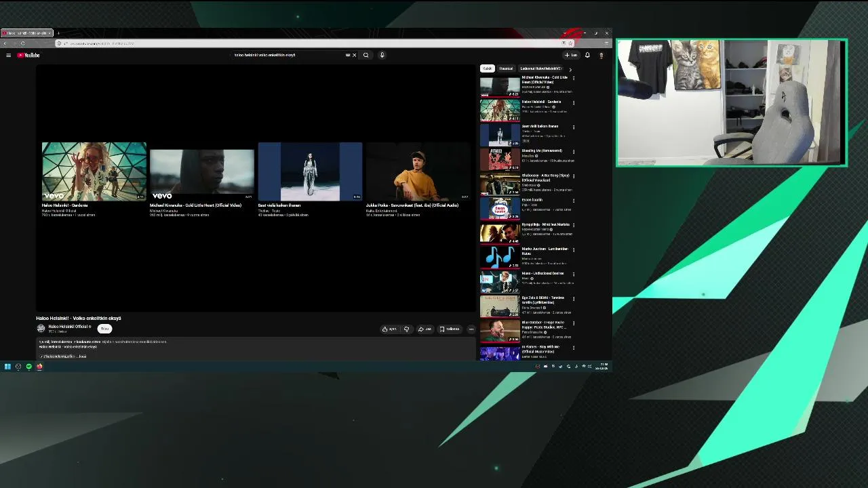Dislike the video with thumbs down
868x488 pixels.
pos(406,329)
